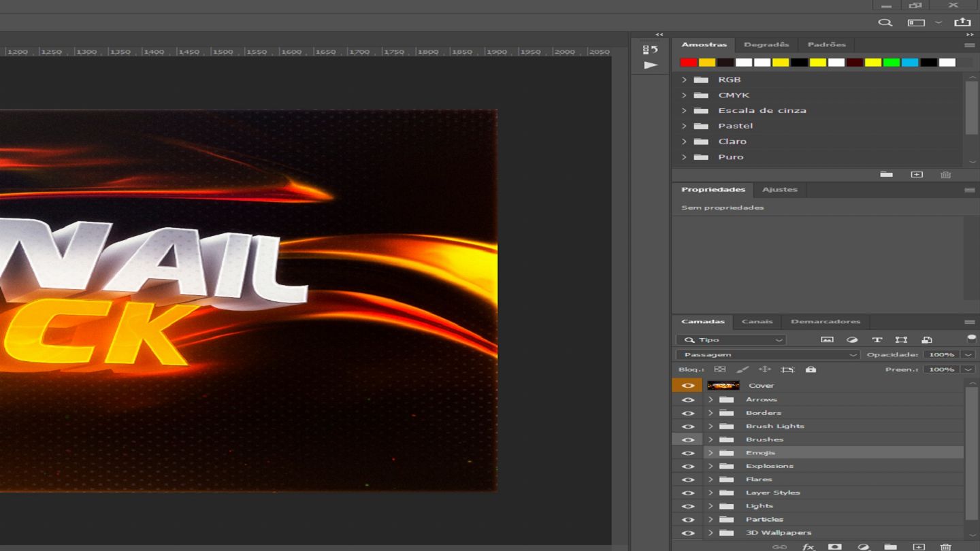Filter layers by smart object icon
Screen dimensions: 980x551
pyautogui.click(x=926, y=339)
